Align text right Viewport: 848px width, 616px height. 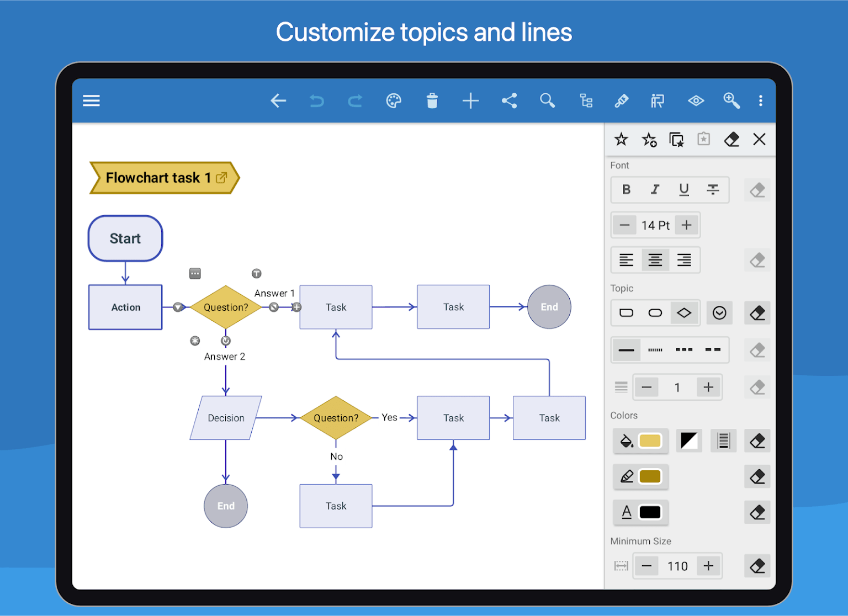(x=684, y=259)
